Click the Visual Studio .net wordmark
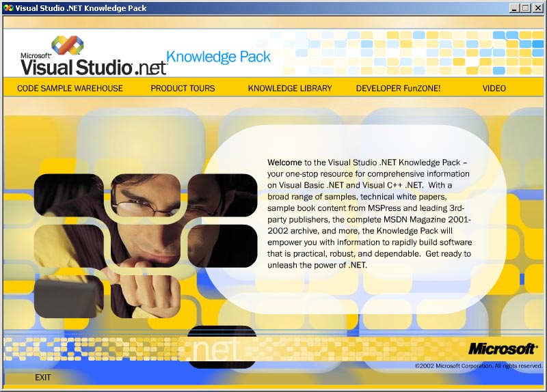The height and width of the screenshot is (392, 547). coord(93,67)
